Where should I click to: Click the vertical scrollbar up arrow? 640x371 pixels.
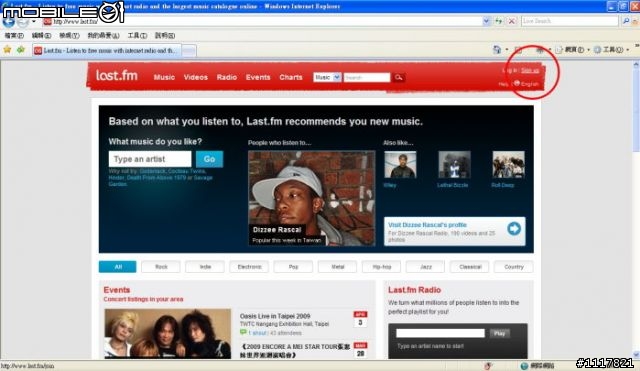click(x=636, y=65)
